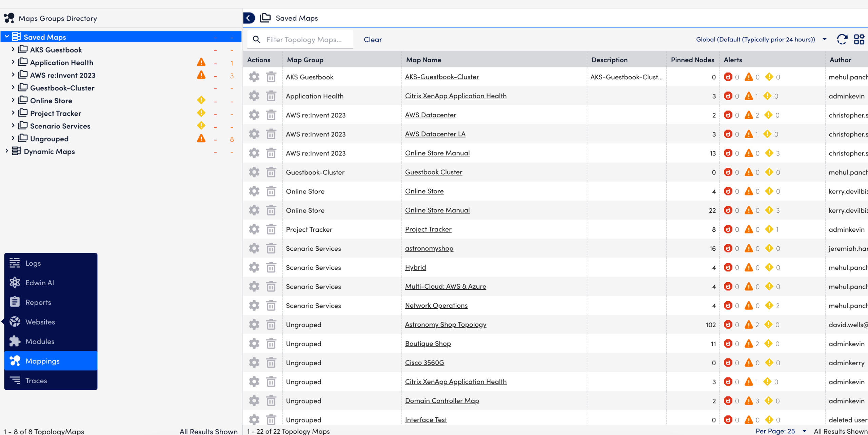
Task: Open settings gear for AKS-Guestbook-Cluster row
Action: [254, 77]
